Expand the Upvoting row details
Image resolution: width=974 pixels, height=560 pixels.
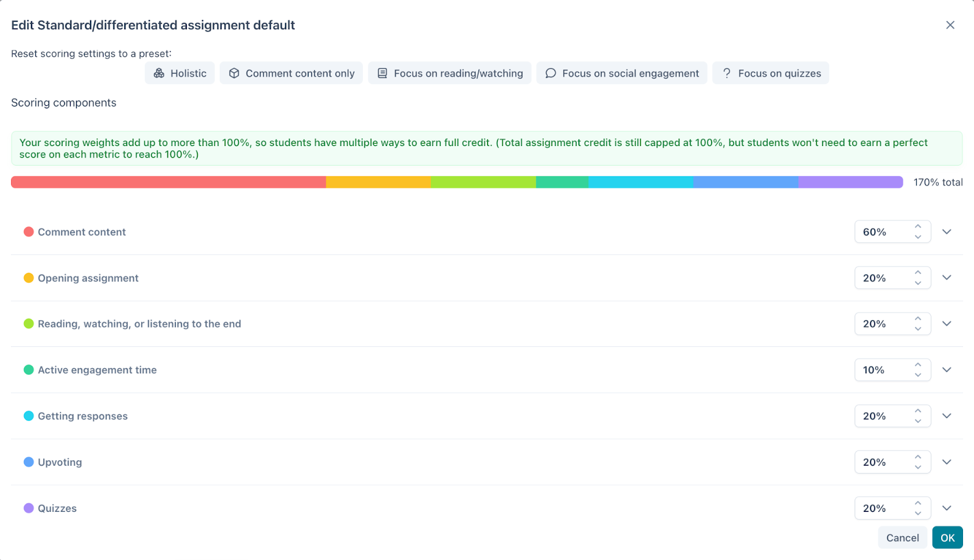(947, 462)
